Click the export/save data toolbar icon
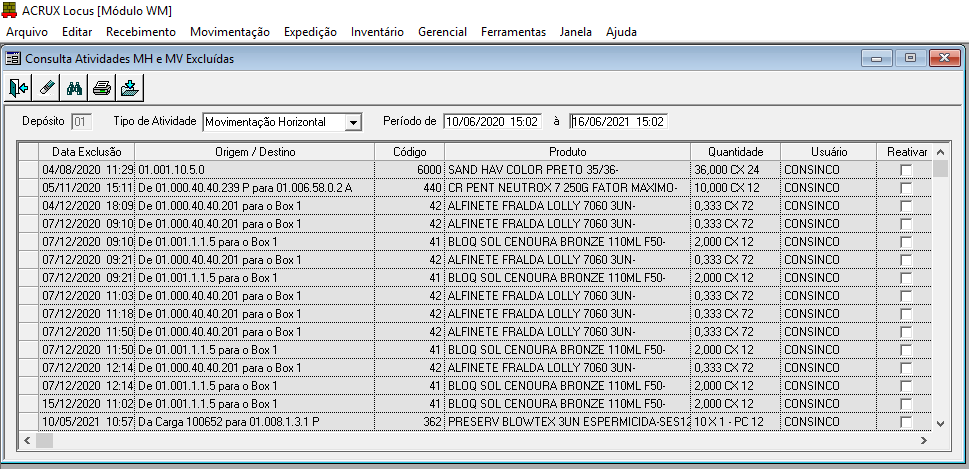969x469 pixels. [130, 88]
